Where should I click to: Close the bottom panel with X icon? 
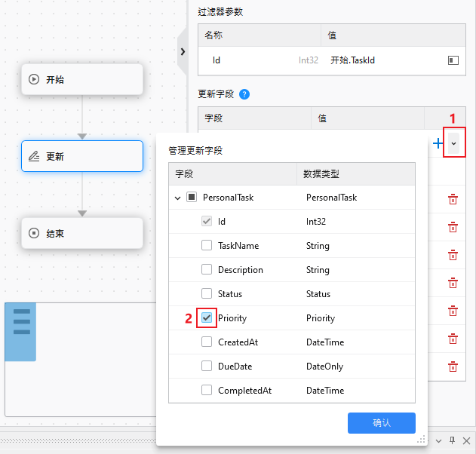[465, 440]
